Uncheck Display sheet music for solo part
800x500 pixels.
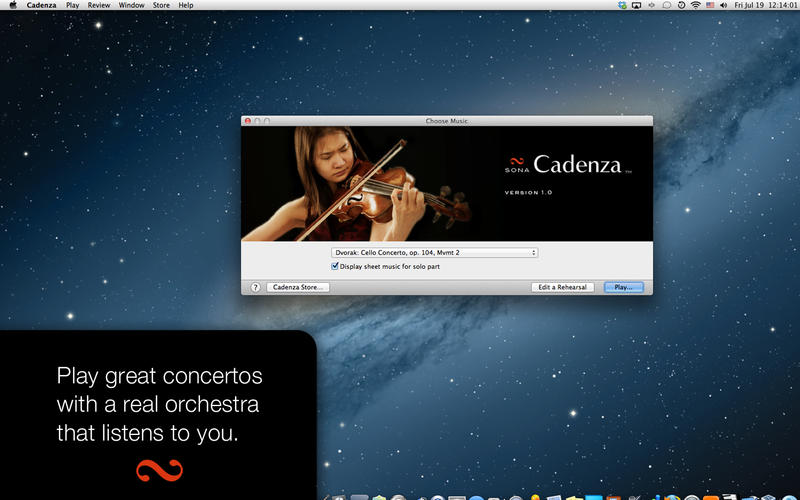tap(335, 266)
